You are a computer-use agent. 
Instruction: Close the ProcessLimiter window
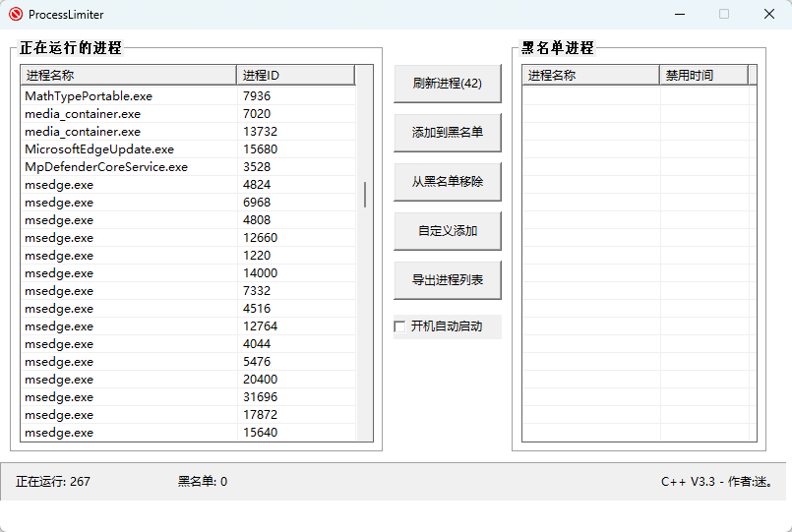tap(768, 14)
